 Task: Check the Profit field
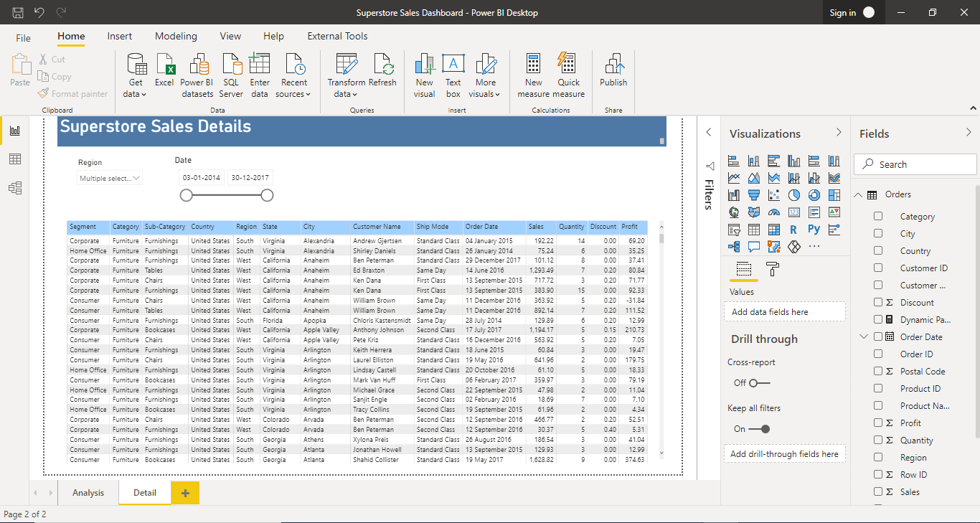(878, 423)
